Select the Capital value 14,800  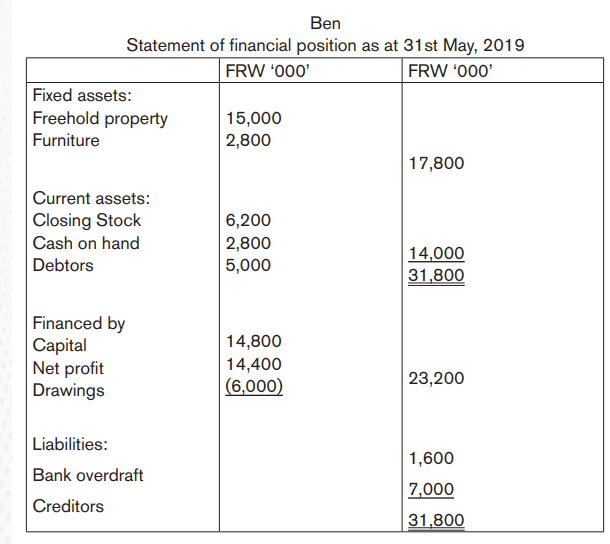pyautogui.click(x=254, y=341)
